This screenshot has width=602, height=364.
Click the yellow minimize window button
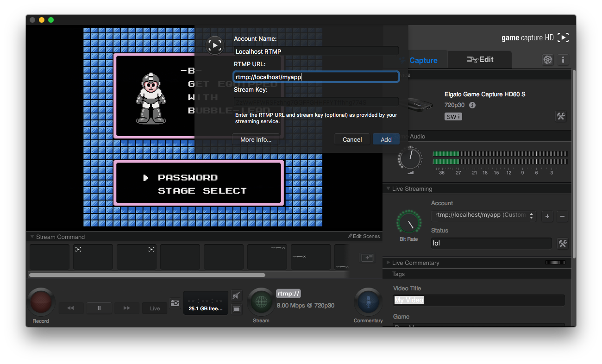pyautogui.click(x=42, y=20)
